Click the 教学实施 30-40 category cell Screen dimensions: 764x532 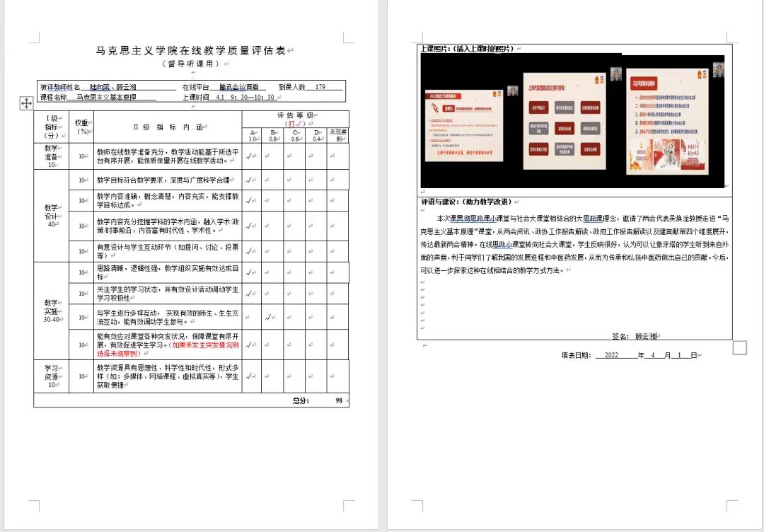pos(51,311)
